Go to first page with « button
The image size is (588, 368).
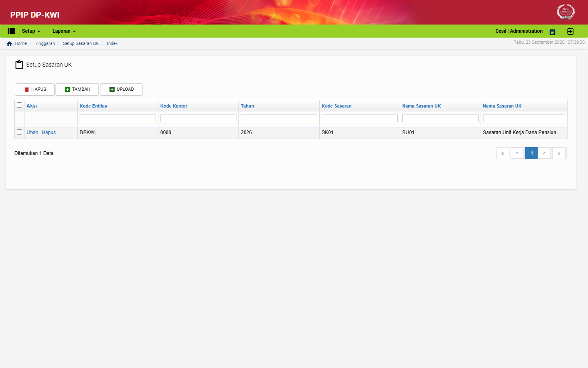(503, 153)
